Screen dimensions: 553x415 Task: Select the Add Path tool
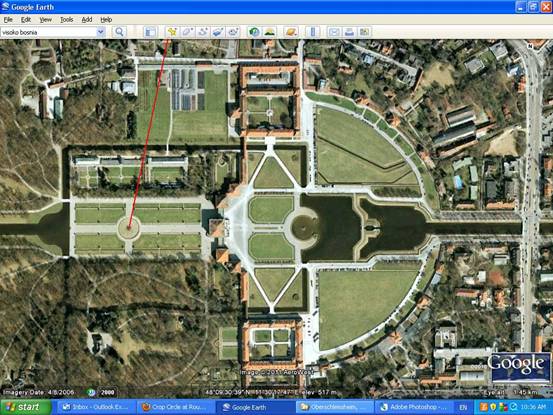203,32
